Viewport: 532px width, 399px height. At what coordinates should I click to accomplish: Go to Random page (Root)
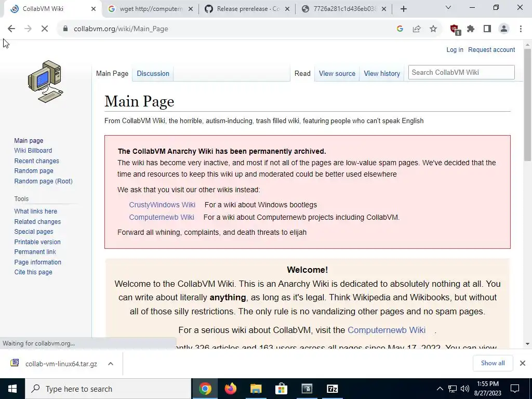point(44,181)
